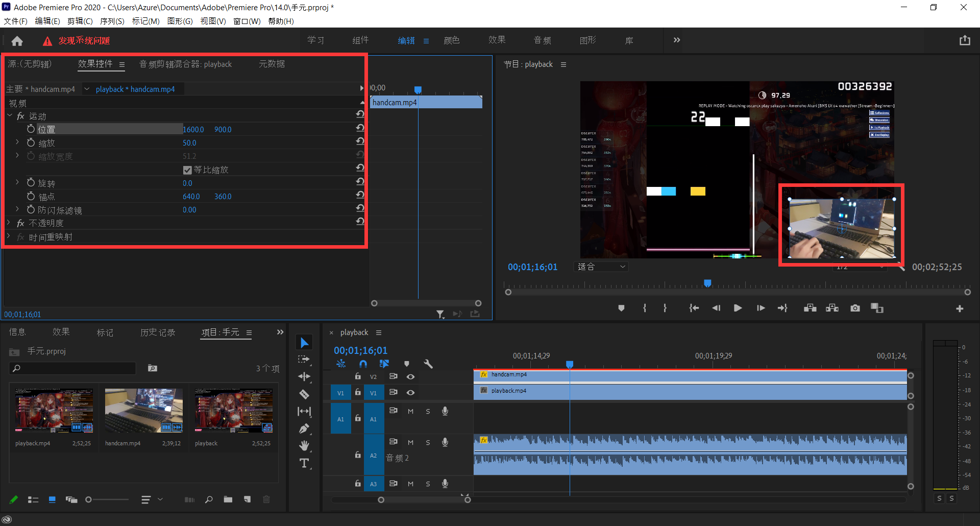The height and width of the screenshot is (526, 980).
Task: Toggle V2 track output eye icon
Action: (410, 377)
